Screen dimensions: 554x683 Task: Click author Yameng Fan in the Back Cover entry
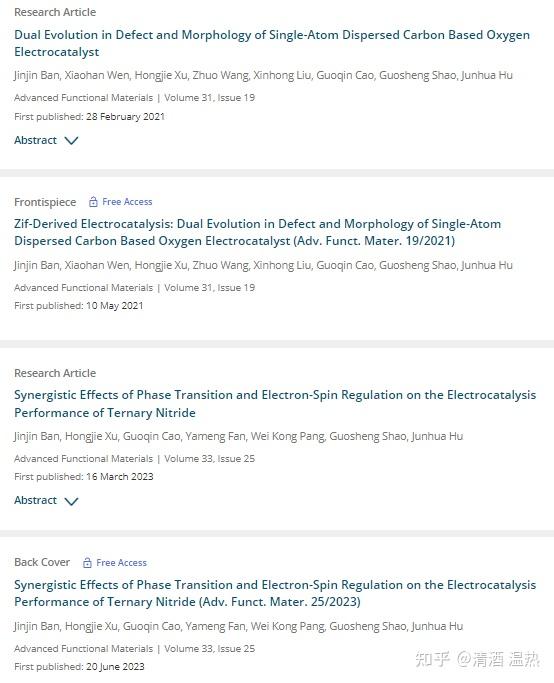pos(215,626)
